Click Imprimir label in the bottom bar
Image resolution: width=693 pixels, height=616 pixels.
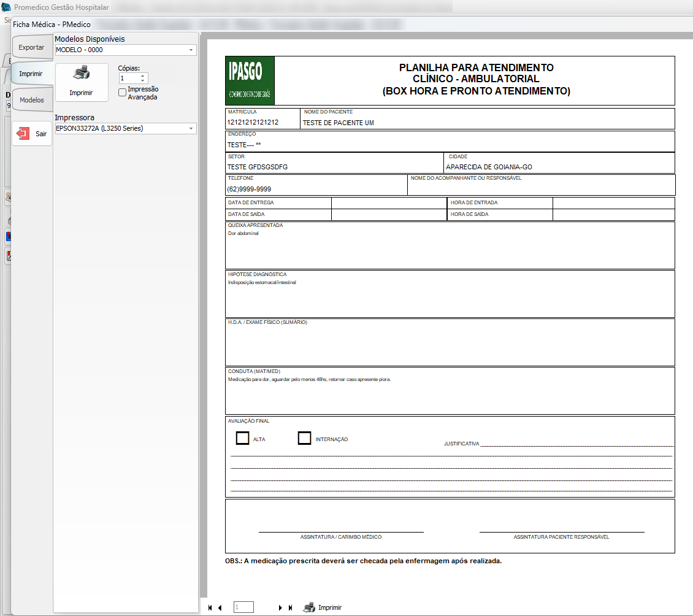click(x=330, y=607)
